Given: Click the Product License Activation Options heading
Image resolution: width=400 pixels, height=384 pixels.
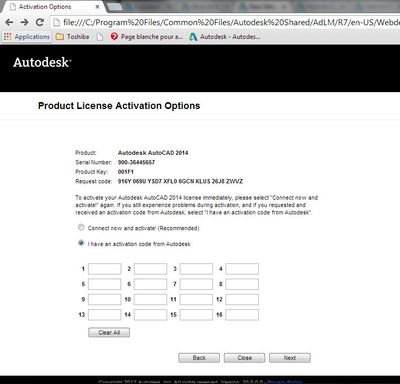Looking at the screenshot, I should [119, 106].
